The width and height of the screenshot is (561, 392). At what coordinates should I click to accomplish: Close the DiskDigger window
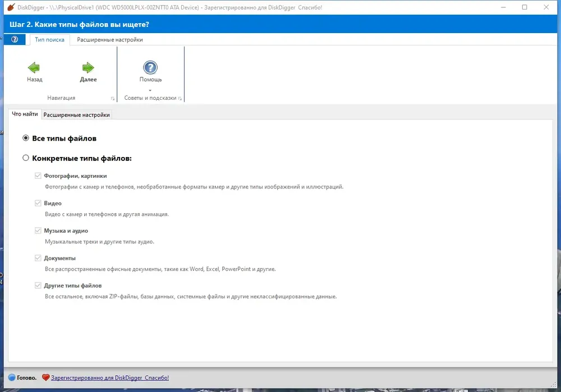(546, 7)
